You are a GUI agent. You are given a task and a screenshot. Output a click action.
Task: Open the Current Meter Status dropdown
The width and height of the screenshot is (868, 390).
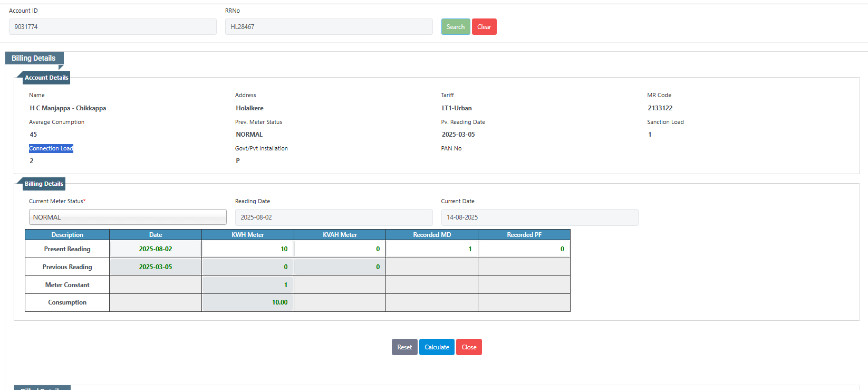pyautogui.click(x=128, y=217)
